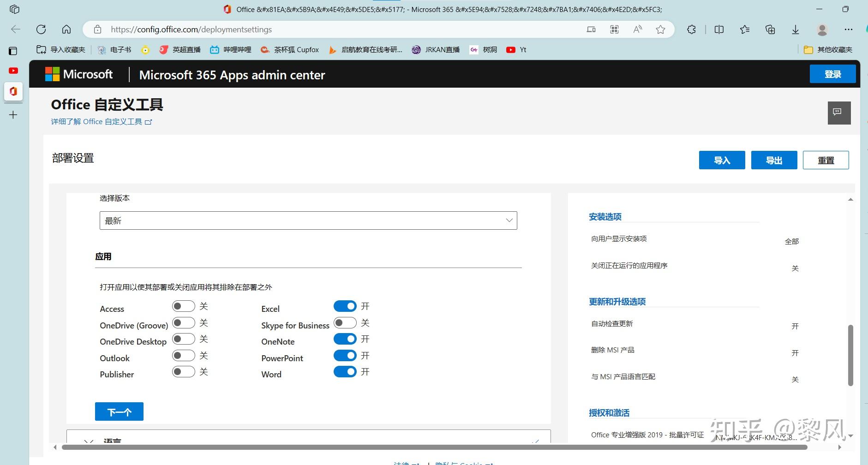Click the yellow circle bookmark icon
The height and width of the screenshot is (465, 868).
click(145, 50)
